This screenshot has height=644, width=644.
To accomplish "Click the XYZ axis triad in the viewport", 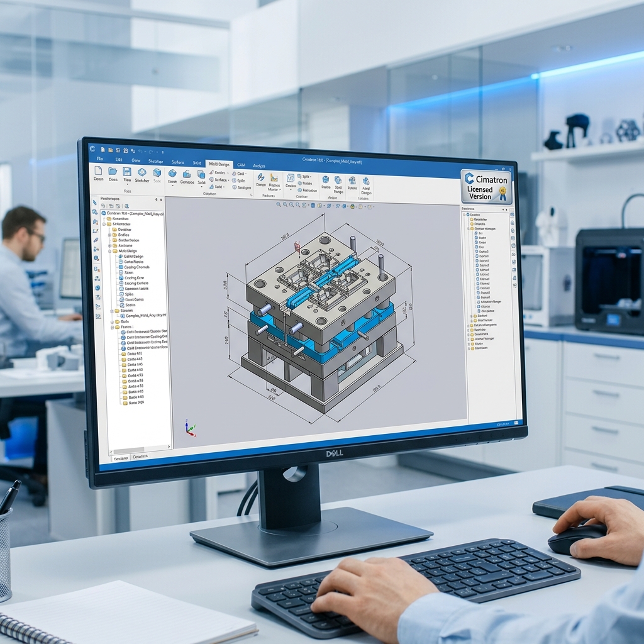I will (x=190, y=428).
